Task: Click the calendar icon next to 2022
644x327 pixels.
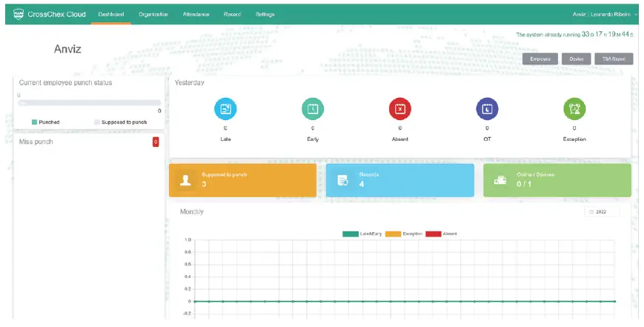Action: pyautogui.click(x=591, y=212)
